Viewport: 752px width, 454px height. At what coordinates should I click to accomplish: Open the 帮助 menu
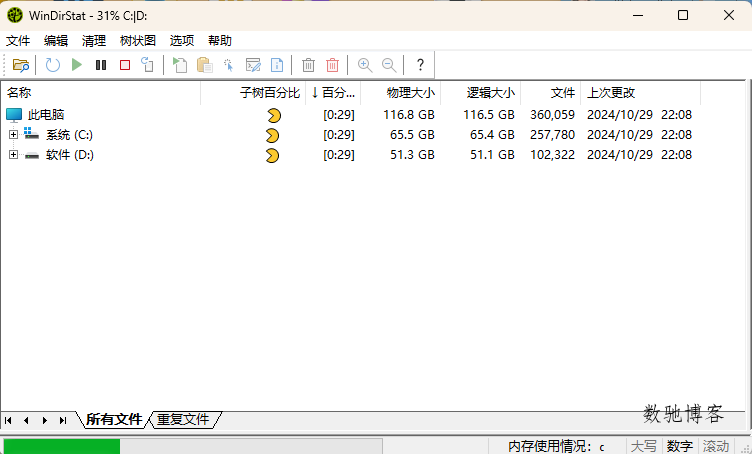(x=220, y=41)
